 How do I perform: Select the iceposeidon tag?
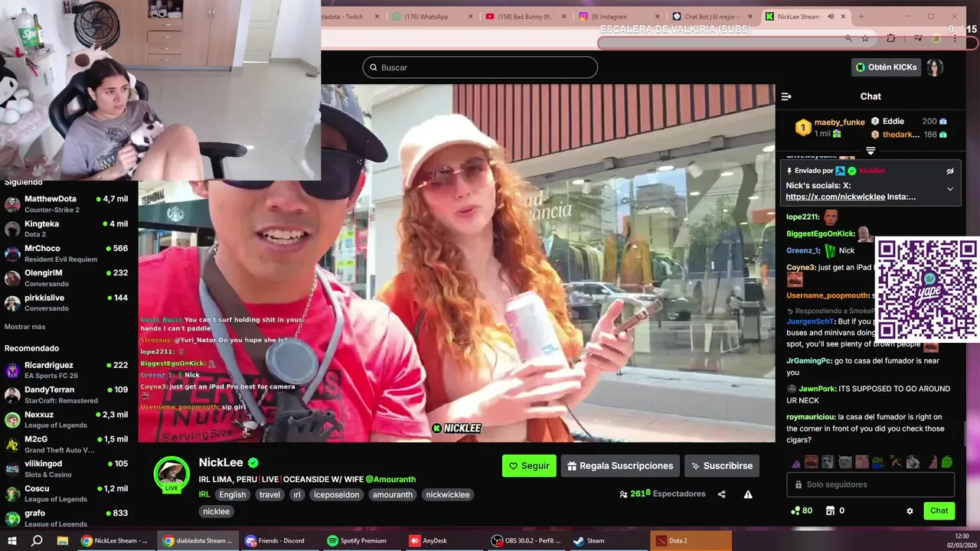(336, 494)
